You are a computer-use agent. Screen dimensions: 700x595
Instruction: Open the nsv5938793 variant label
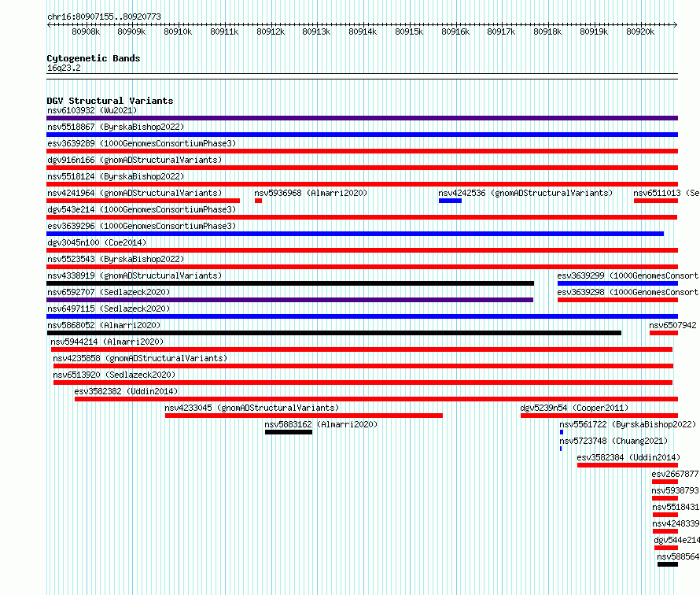tap(675, 490)
